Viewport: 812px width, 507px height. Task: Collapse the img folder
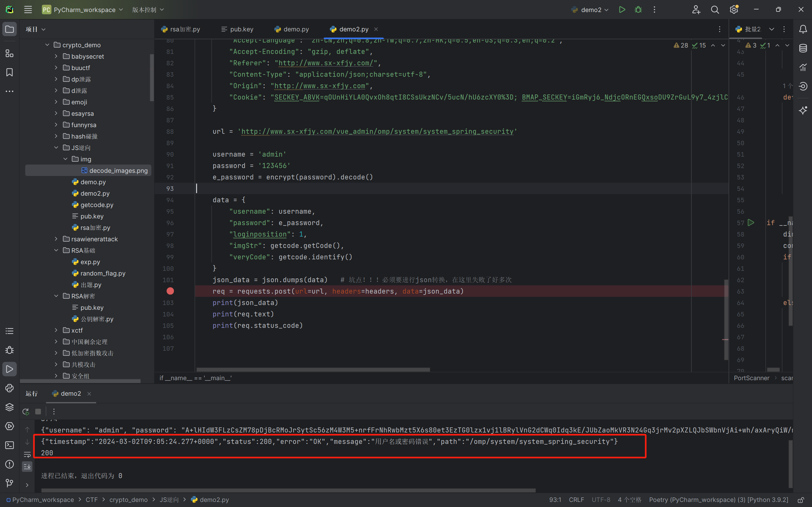(x=65, y=159)
